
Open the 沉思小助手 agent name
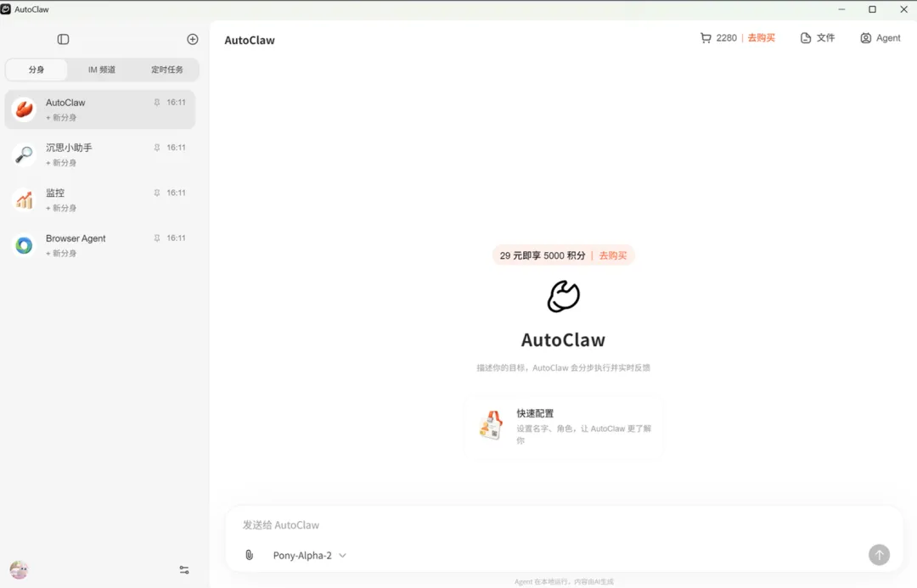coord(69,148)
